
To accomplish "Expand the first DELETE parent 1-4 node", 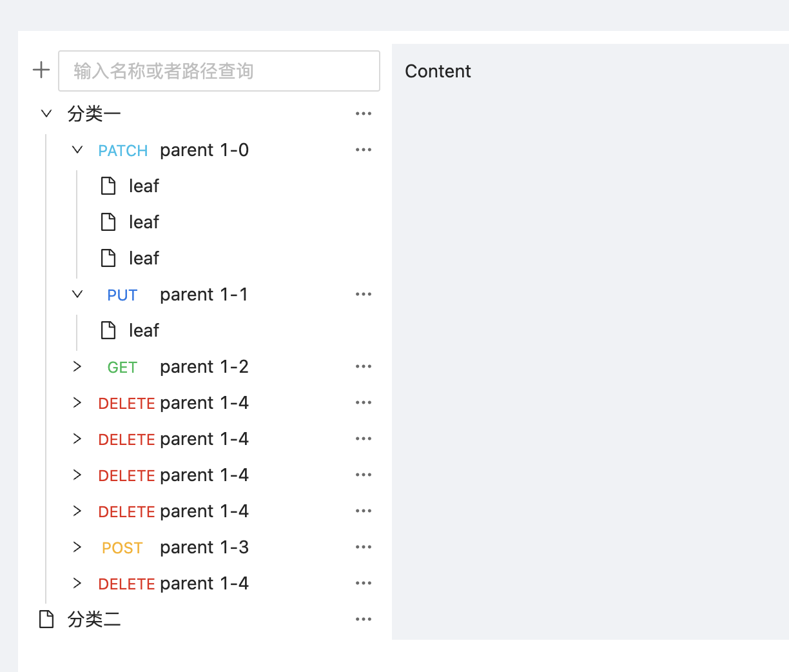I will [77, 402].
